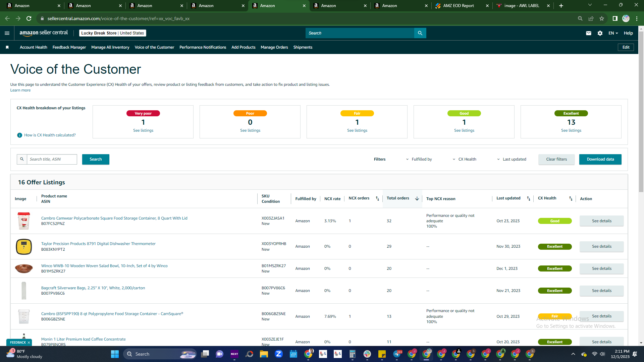This screenshot has height=362, width=644.
Task: Click the bookmark icon on favorites bar
Action: click(7, 47)
